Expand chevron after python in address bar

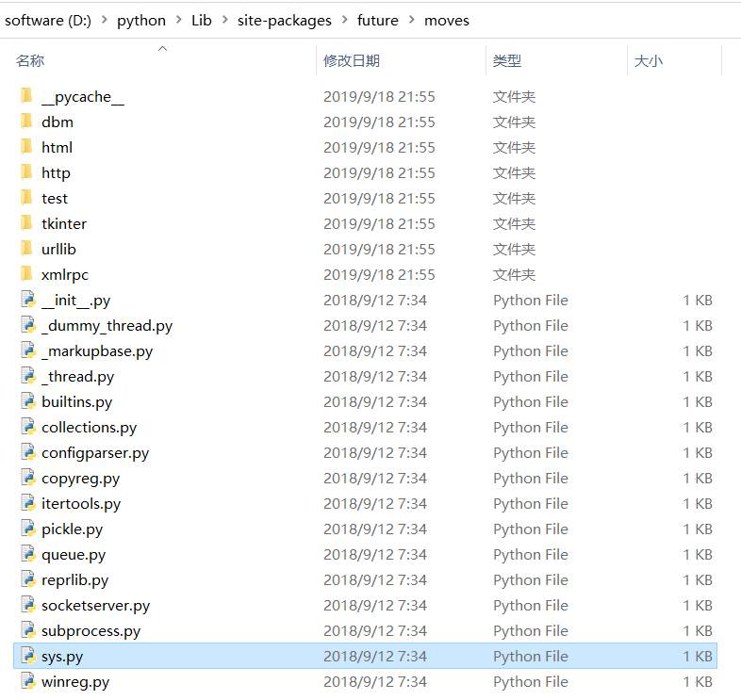coord(178,20)
